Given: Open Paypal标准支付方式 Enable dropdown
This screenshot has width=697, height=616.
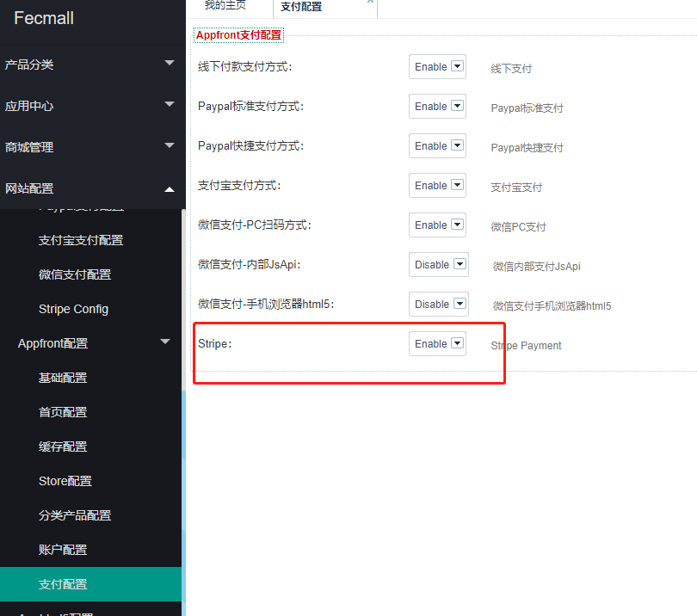Looking at the screenshot, I should (437, 106).
